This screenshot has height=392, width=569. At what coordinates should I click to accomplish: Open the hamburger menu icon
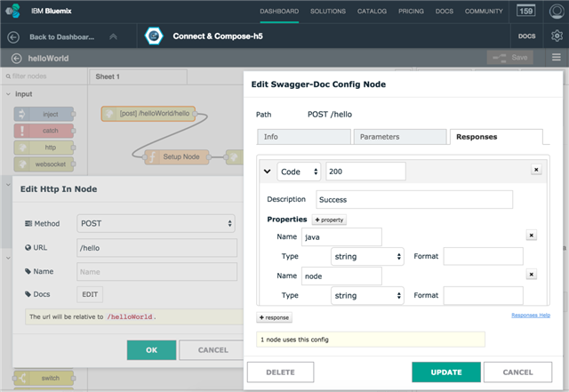coord(557,58)
